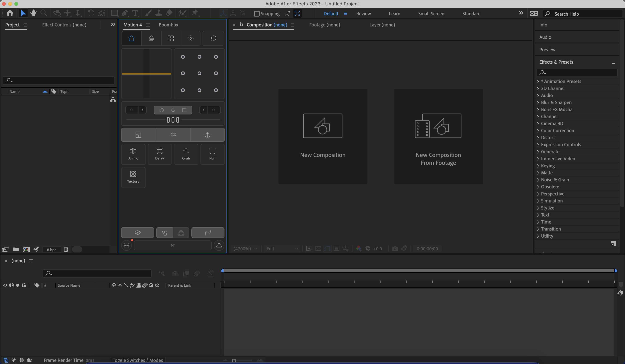Pick the Zoom tool magnifier
The width and height of the screenshot is (625, 364).
tap(44, 13)
